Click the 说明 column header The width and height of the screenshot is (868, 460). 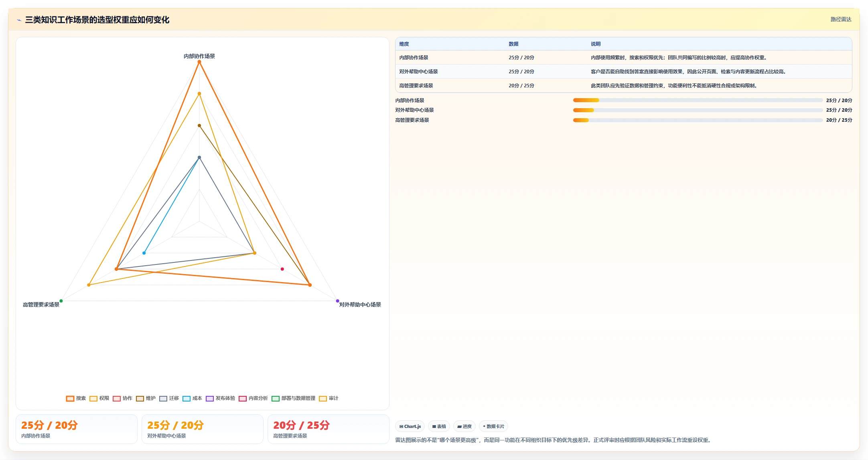pos(596,44)
